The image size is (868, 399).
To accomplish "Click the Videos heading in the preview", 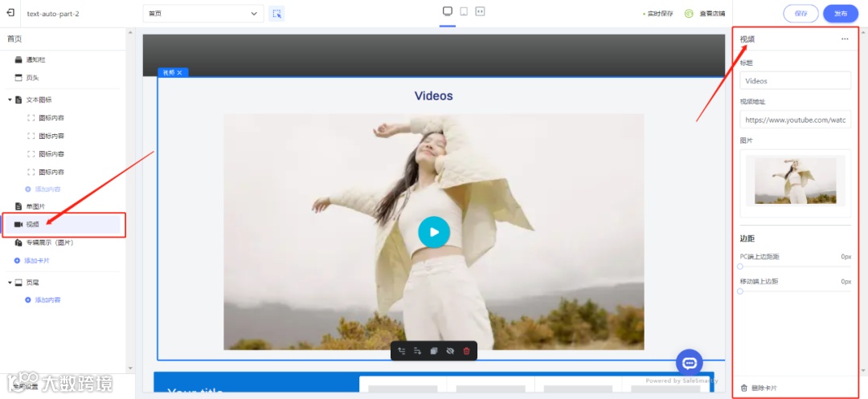I will click(433, 96).
